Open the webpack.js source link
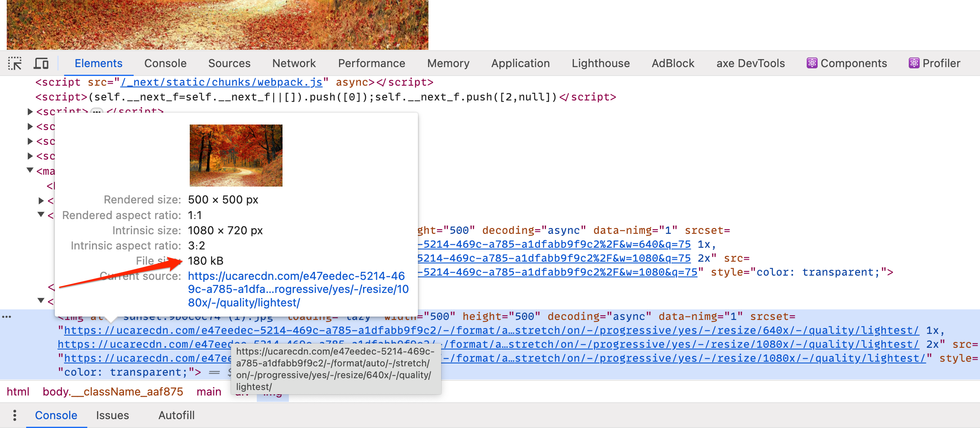 [x=221, y=82]
